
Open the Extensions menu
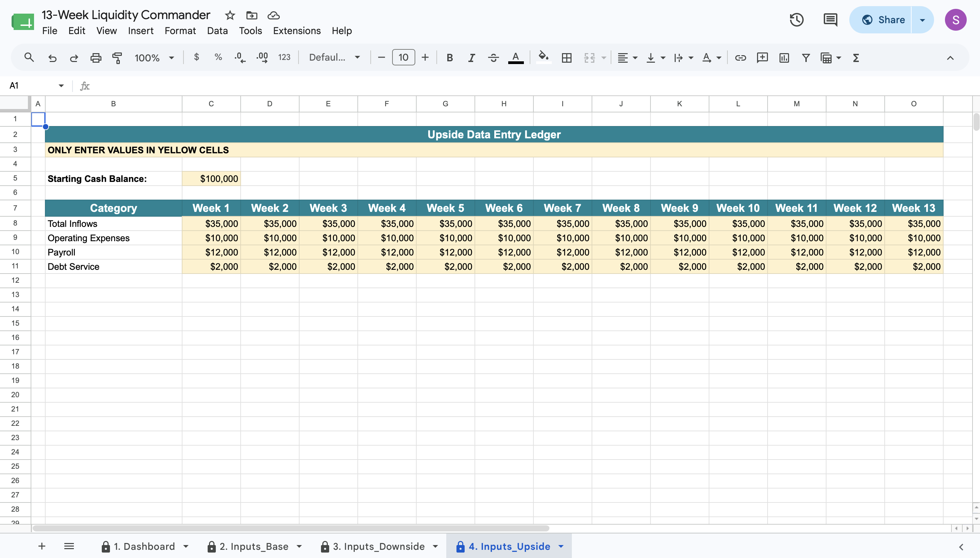[x=297, y=31]
